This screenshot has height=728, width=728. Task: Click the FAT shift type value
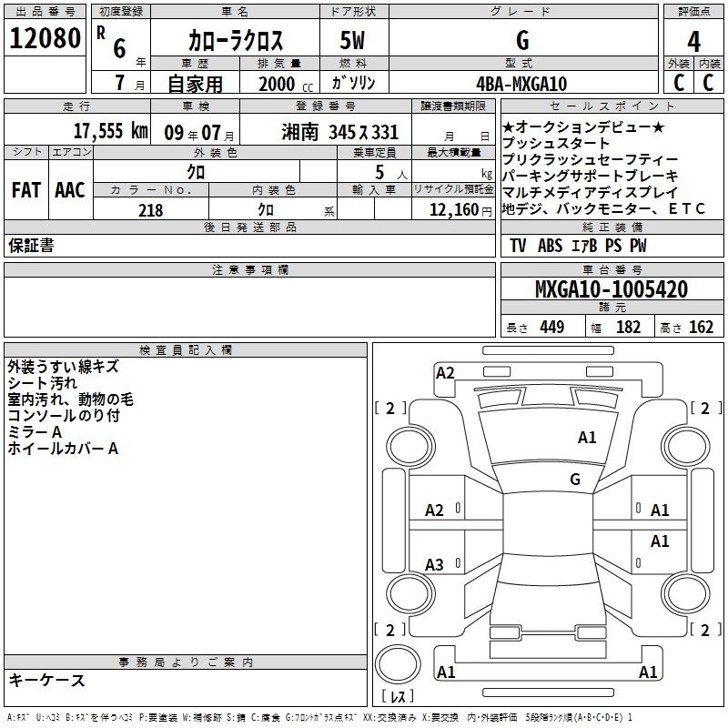point(25,190)
